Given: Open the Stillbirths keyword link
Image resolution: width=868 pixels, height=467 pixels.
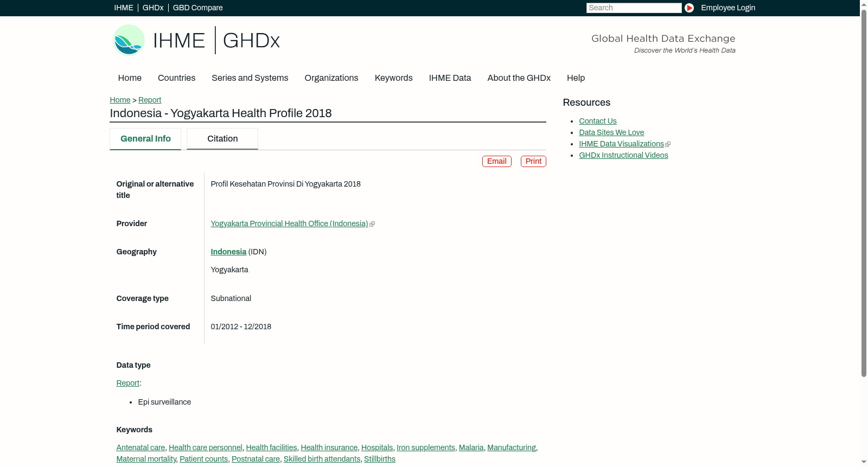Looking at the screenshot, I should click(x=380, y=459).
